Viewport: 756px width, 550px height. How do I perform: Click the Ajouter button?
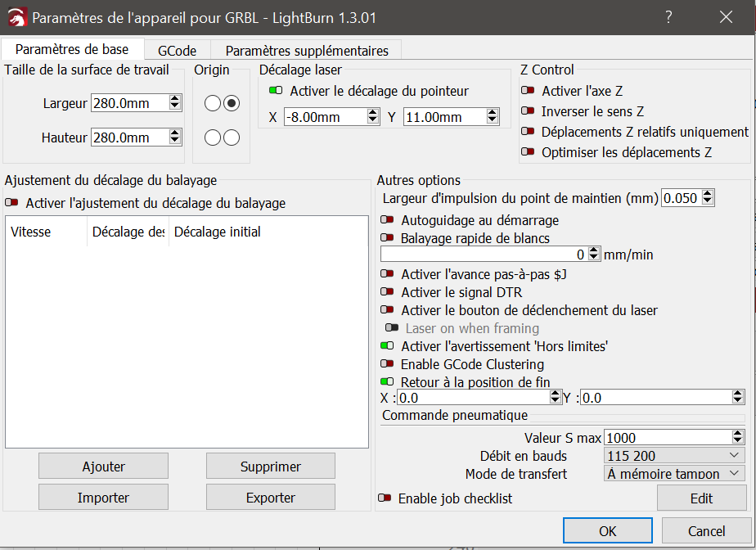pyautogui.click(x=103, y=467)
